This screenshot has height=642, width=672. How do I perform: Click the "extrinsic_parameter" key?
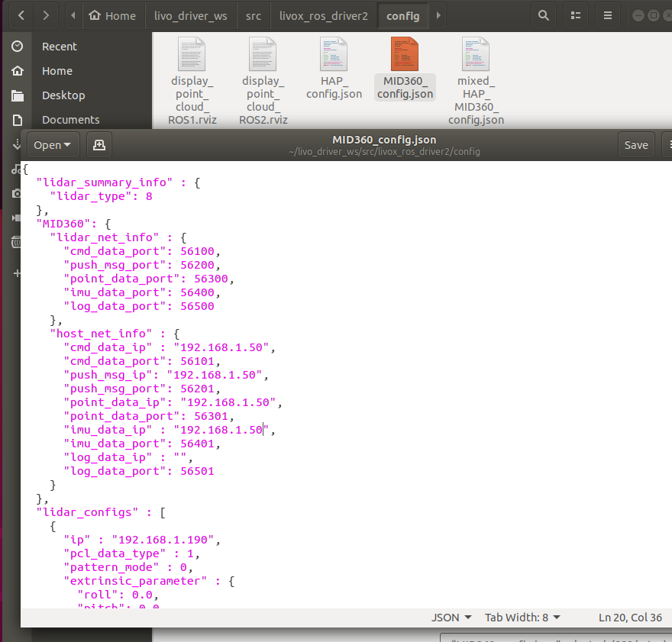[135, 581]
